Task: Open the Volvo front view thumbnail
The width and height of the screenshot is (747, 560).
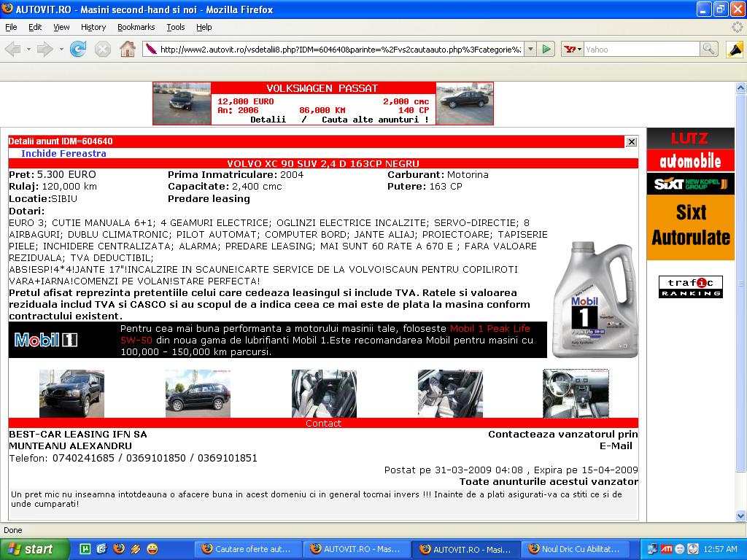Action: (71, 394)
